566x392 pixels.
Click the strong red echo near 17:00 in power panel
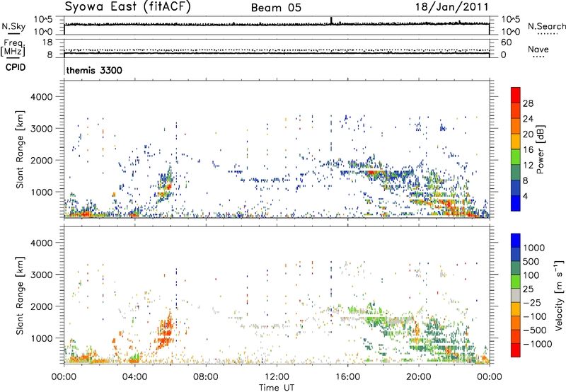pyautogui.click(x=374, y=173)
